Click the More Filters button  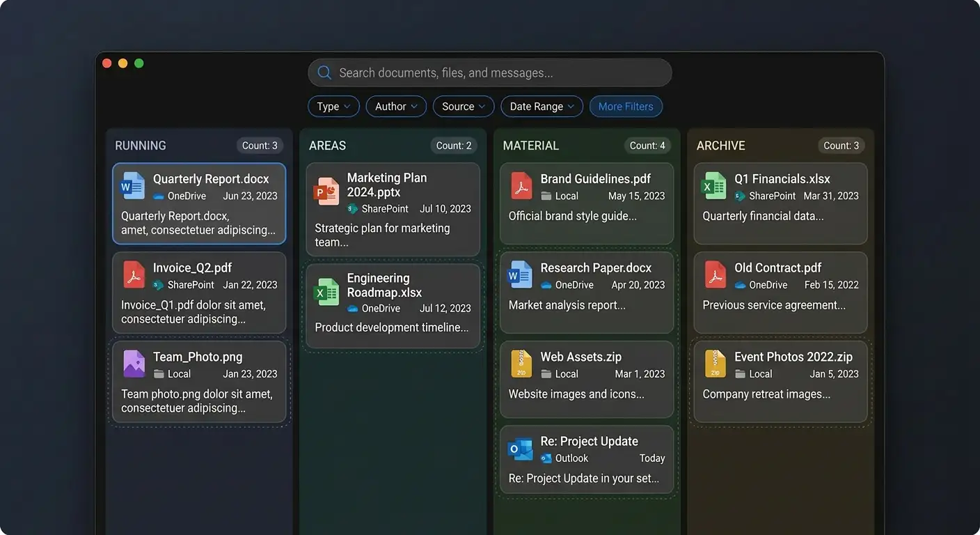pos(626,107)
